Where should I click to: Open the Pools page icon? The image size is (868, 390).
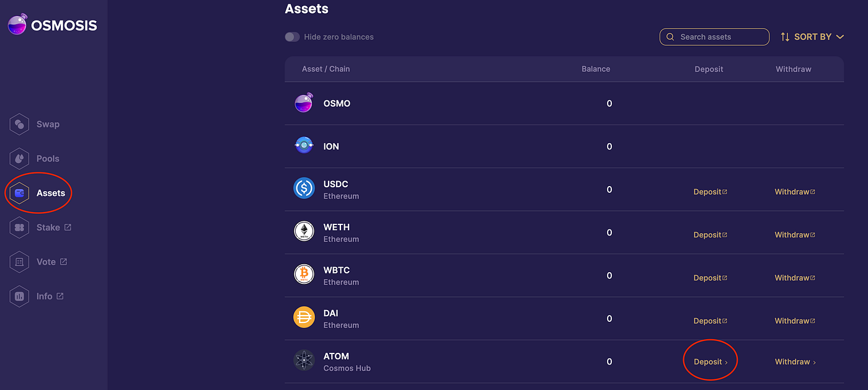[19, 159]
